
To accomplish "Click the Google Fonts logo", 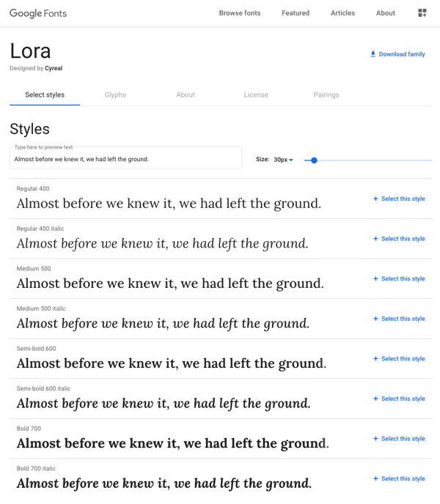I will point(38,13).
